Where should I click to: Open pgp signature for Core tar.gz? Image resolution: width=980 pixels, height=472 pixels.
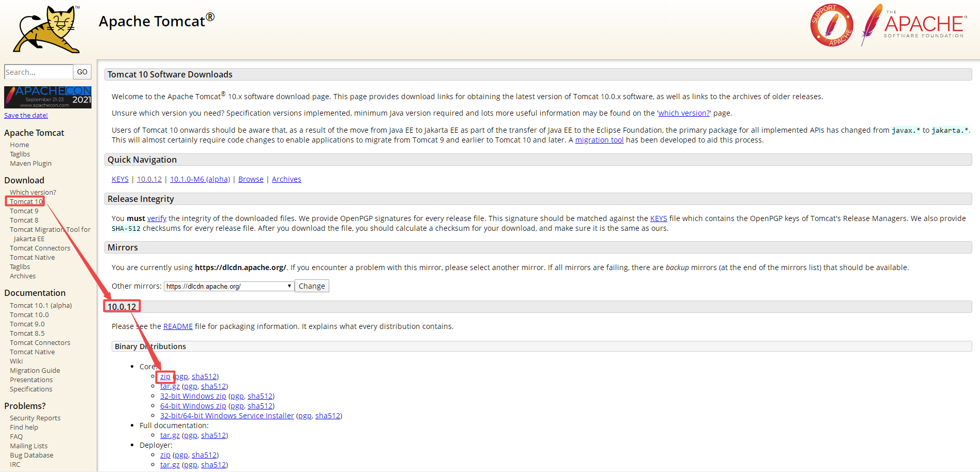click(191, 386)
